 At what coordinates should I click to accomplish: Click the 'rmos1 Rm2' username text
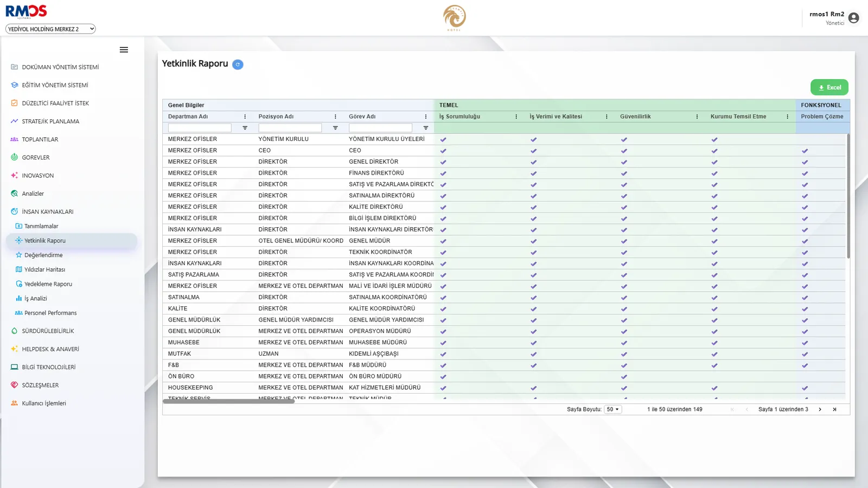[x=827, y=14]
